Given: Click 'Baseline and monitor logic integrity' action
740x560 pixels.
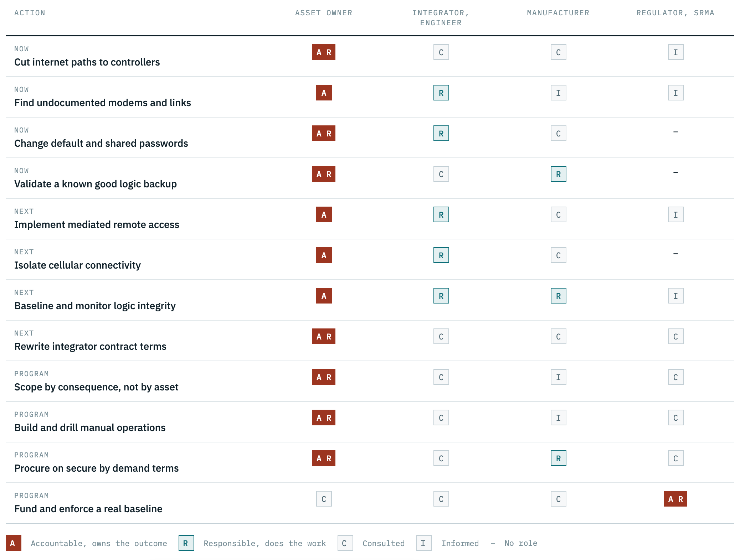Looking at the screenshot, I should pyautogui.click(x=95, y=306).
